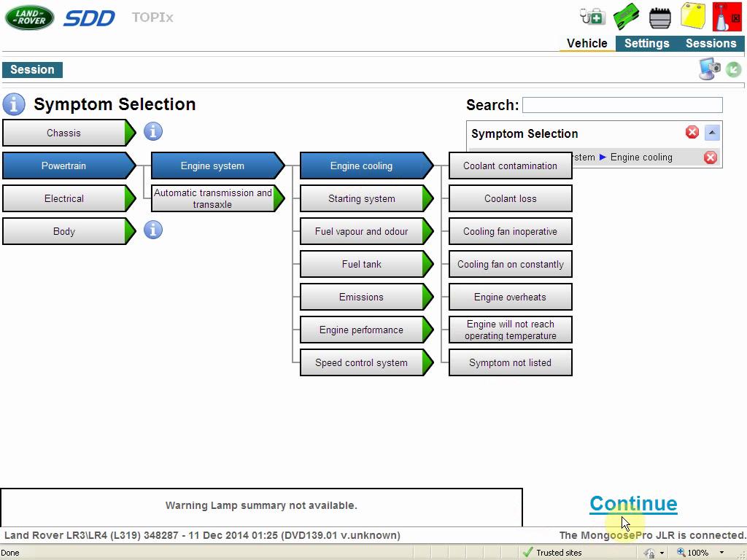
Task: Click the info icon beside Chassis
Action: tap(152, 132)
